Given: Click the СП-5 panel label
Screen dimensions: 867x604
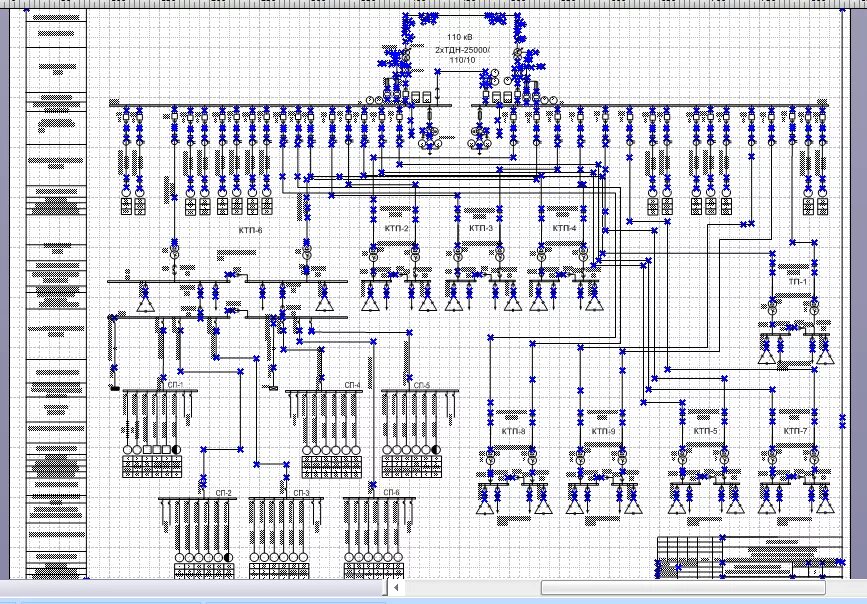Looking at the screenshot, I should (421, 385).
